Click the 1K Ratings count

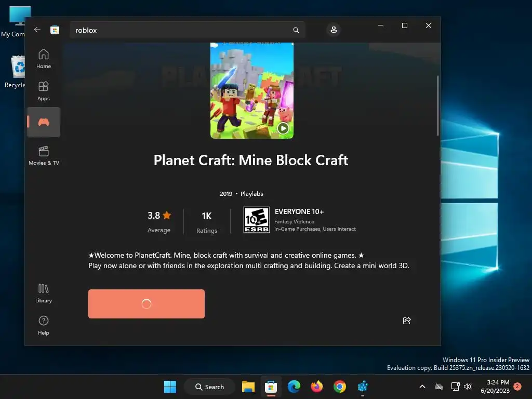click(207, 221)
